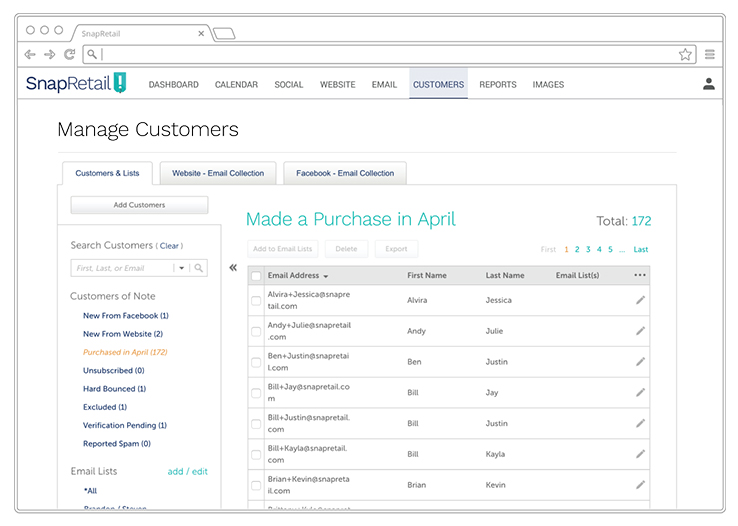Open Hard Bounced (1) list
Viewport: 738px width, 526px height.
[114, 389]
